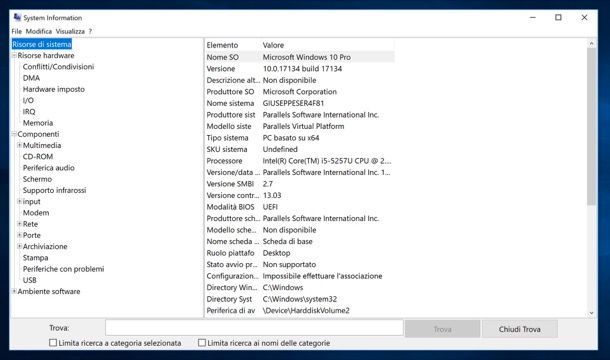Screen dimensions: 610x360
Task: Select Schermo in the tree
Action: [37, 179]
